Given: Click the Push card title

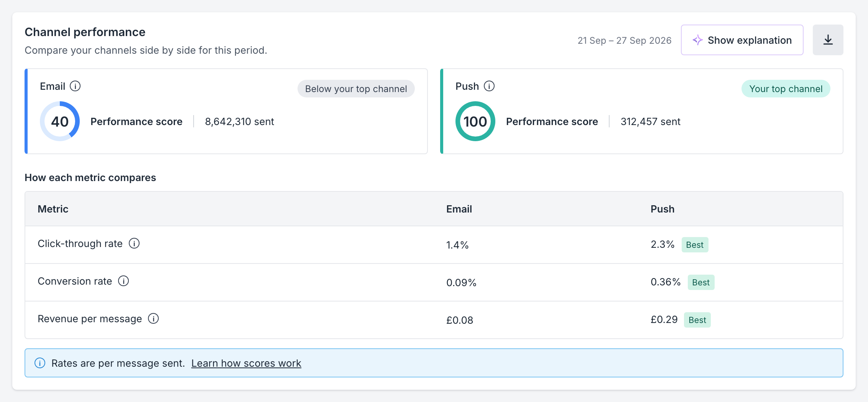Looking at the screenshot, I should tap(467, 86).
